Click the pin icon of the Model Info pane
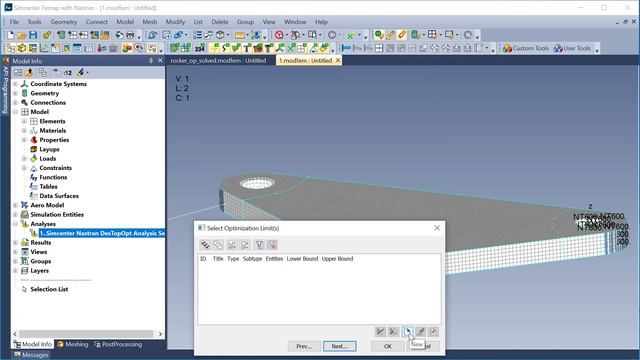Screen dimensions: 640x360 point(151,60)
